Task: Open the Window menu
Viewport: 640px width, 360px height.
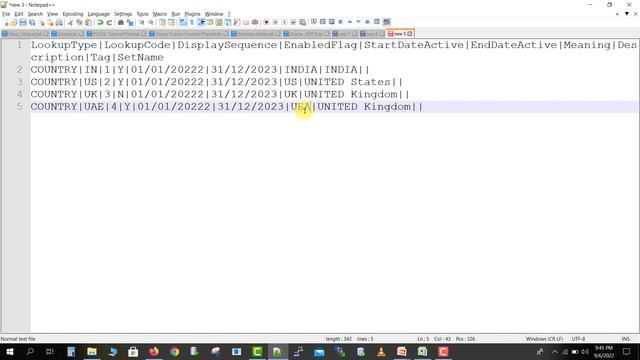Action: [x=214, y=14]
